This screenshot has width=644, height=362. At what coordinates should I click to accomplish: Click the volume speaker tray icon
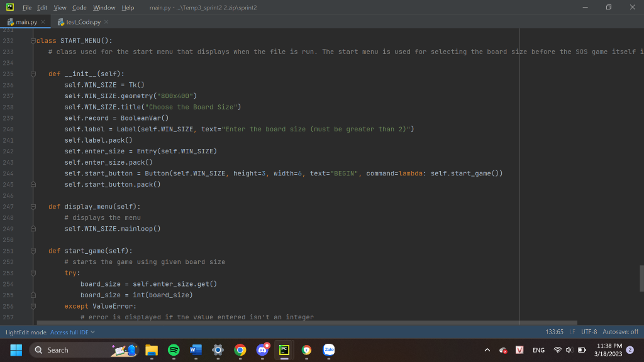tap(569, 350)
